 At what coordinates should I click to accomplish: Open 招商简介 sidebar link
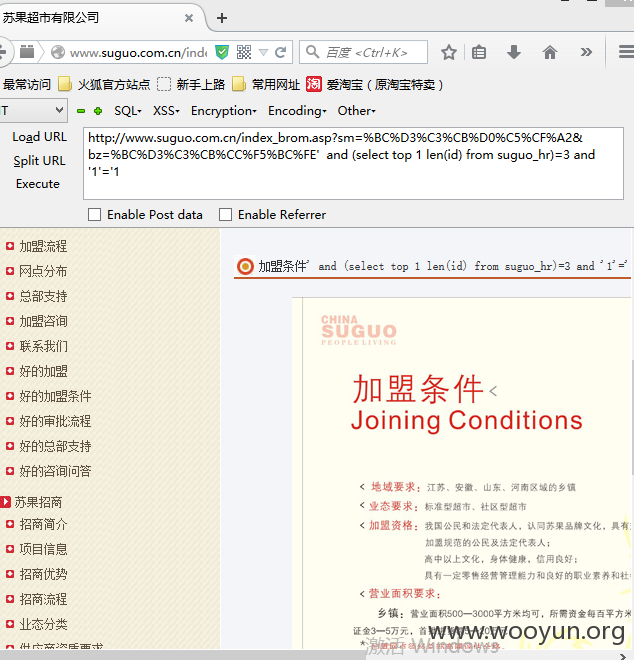tap(43, 524)
